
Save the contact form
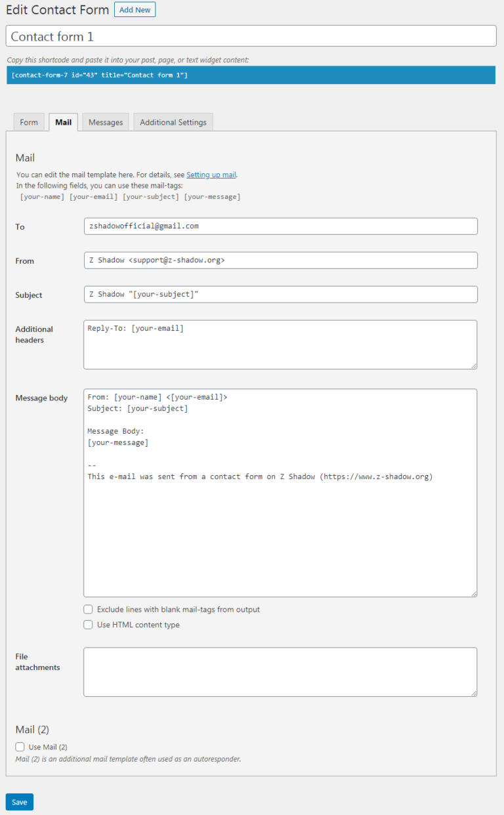click(x=19, y=802)
